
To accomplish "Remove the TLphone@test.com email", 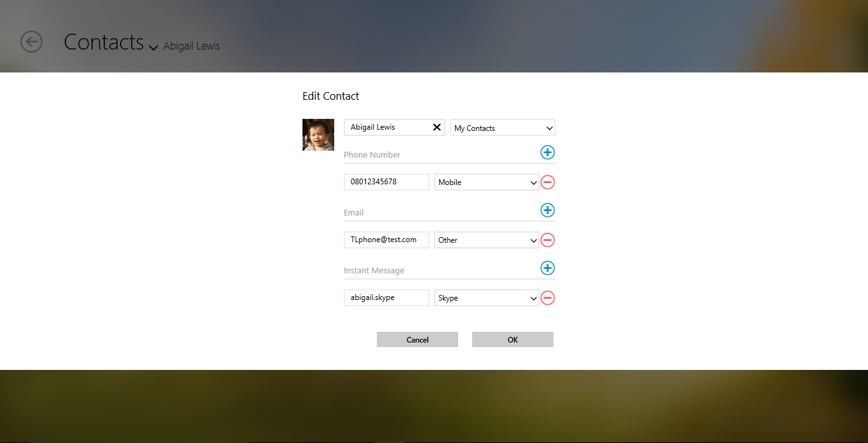I will point(547,240).
